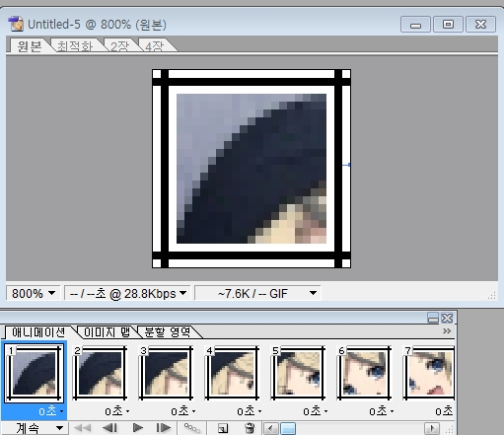The image size is (504, 435).
Task: Open the 28.8Kbps download speed dropdown
Action: click(127, 293)
